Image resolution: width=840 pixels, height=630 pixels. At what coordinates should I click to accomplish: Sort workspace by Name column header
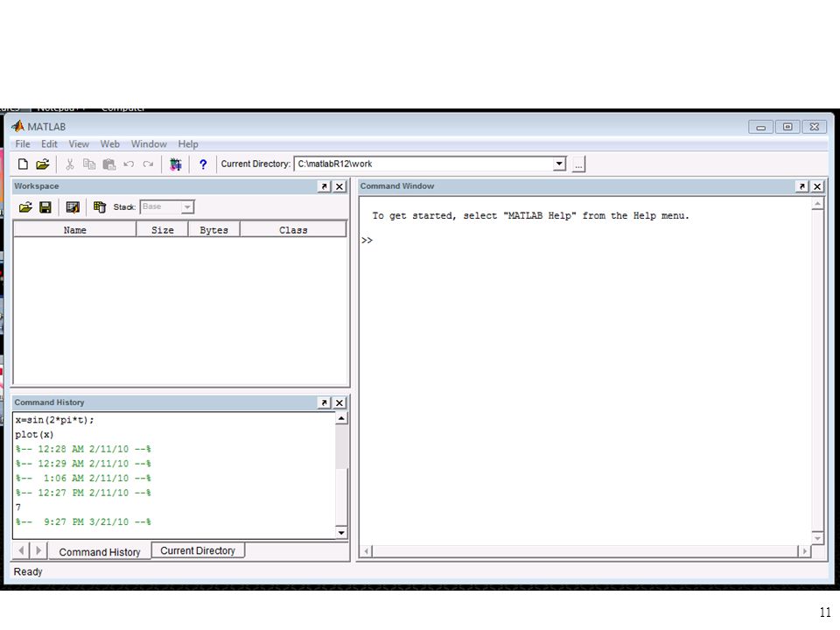(75, 230)
